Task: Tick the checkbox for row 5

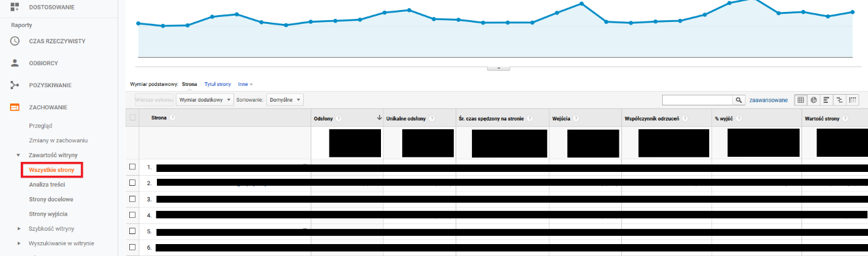Action: click(132, 231)
